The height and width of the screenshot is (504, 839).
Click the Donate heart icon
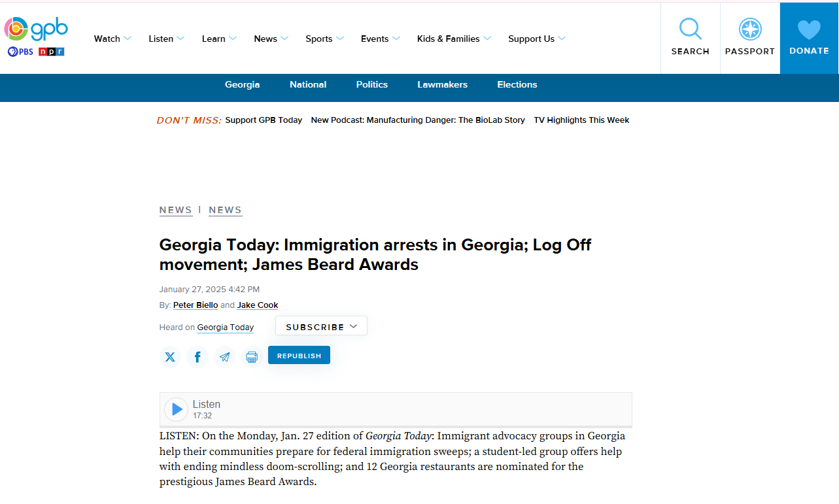coord(809,29)
